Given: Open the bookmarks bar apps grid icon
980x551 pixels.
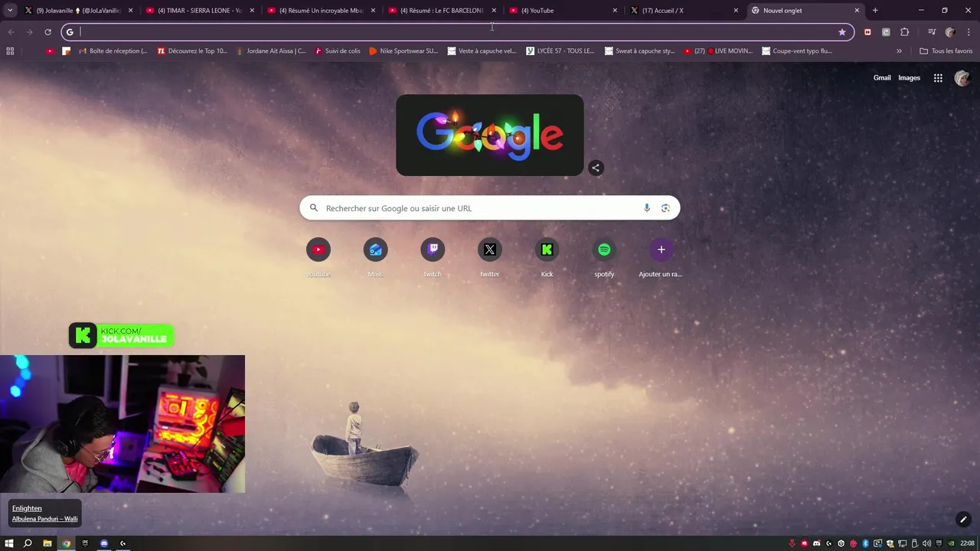Looking at the screenshot, I should (10, 51).
